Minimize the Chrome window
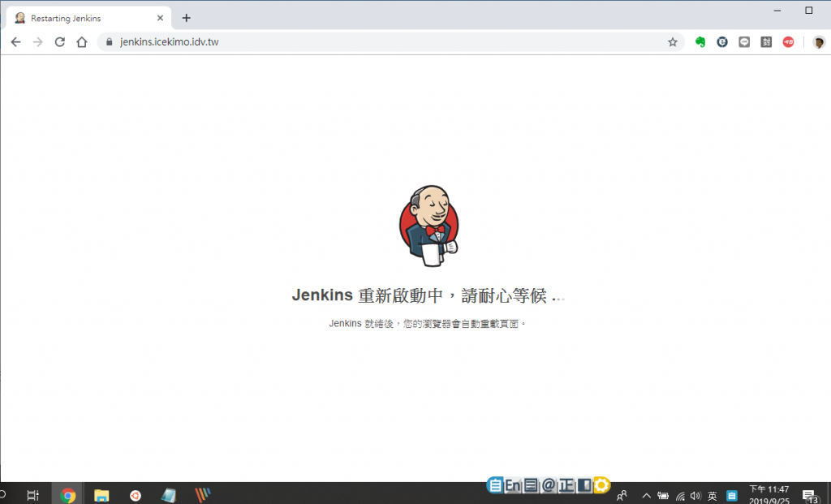This screenshot has height=504, width=831. 777,10
